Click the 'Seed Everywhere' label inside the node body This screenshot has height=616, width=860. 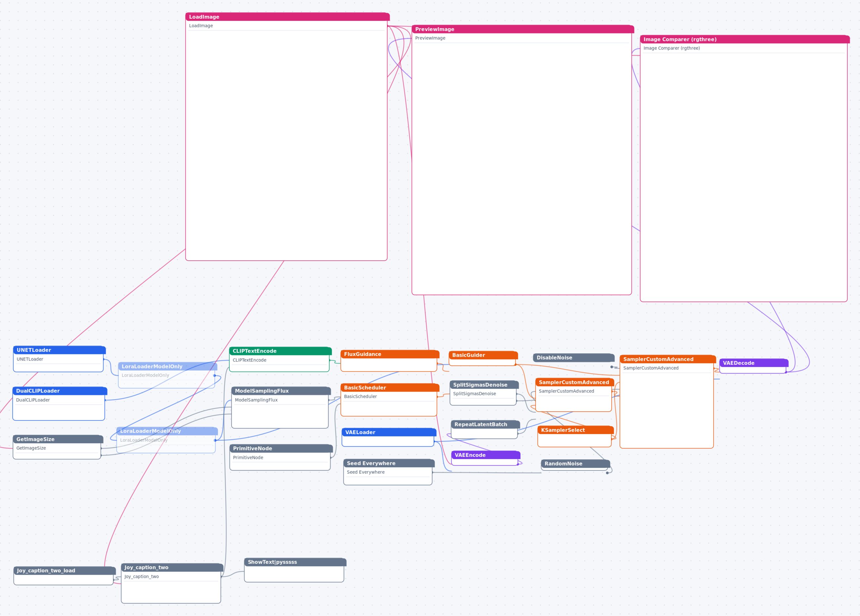pyautogui.click(x=365, y=472)
